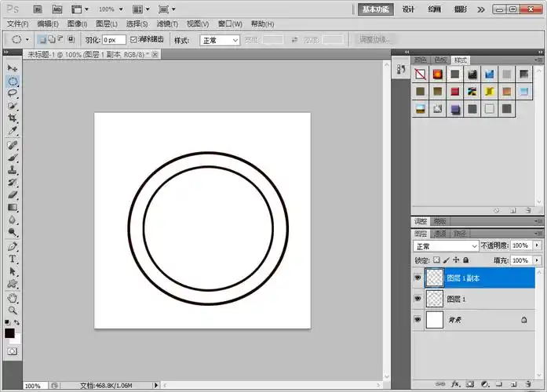547x392 pixels.
Task: Toggle the 消除锯齿 anti-alias checkbox
Action: [x=133, y=39]
